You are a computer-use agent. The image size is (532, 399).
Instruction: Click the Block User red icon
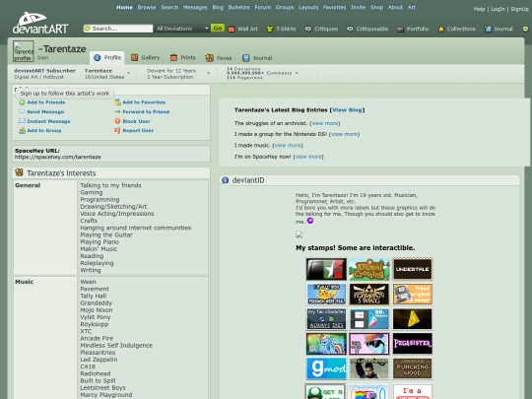pos(118,121)
